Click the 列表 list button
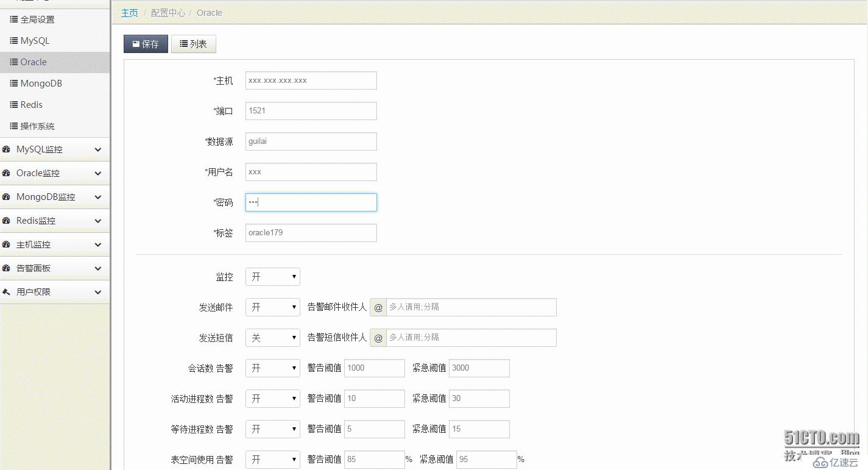 (x=194, y=44)
